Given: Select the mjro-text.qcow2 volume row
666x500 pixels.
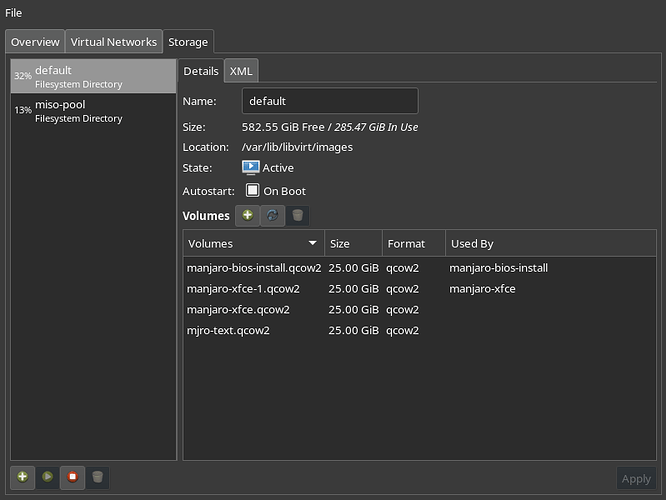Looking at the screenshot, I should 228,330.
